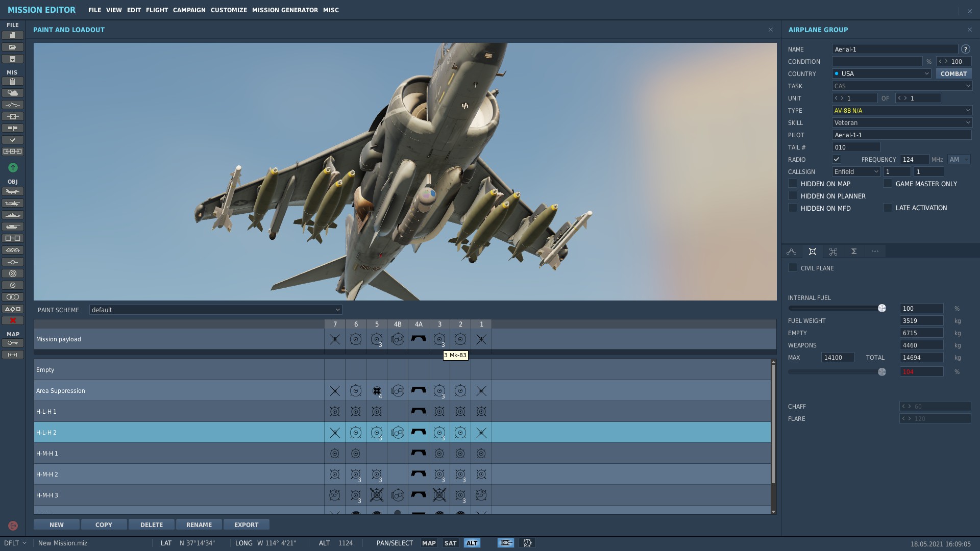
Task: Tick the Civil Plane checkbox
Action: click(793, 268)
